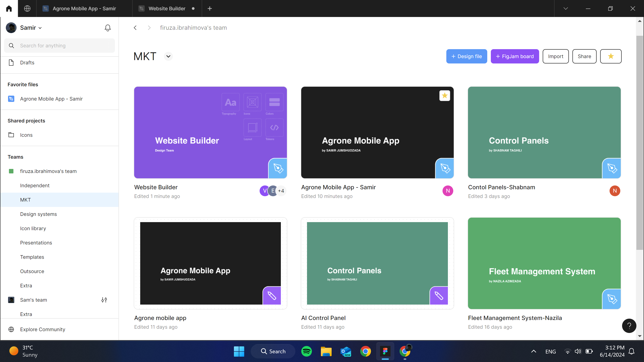Open the MKT project dropdown chevron

169,56
